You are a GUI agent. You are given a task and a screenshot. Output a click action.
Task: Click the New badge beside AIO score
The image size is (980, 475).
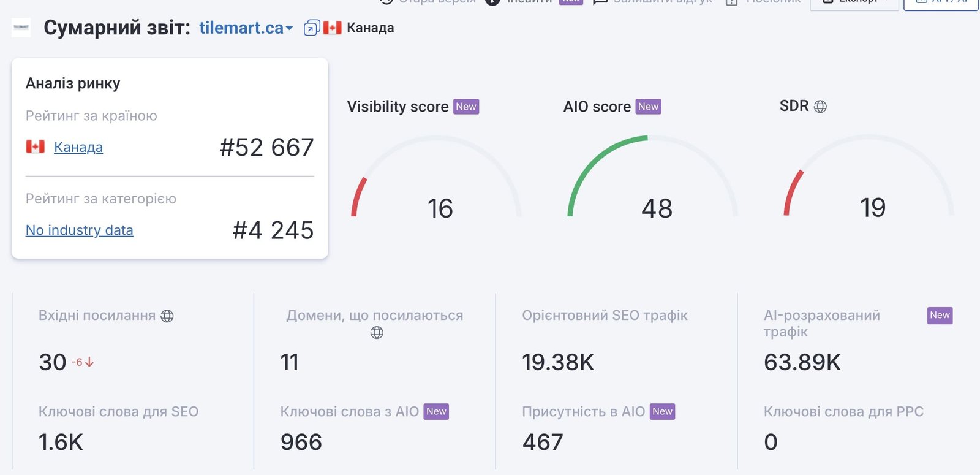pos(649,107)
